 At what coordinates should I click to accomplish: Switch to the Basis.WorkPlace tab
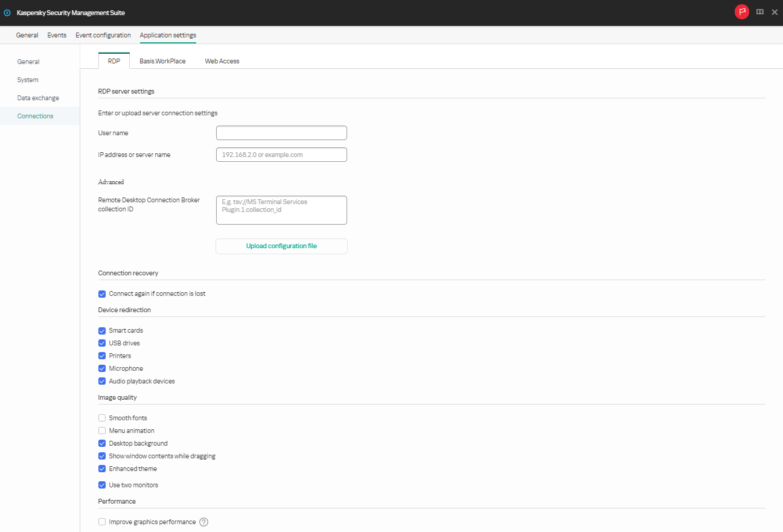click(x=162, y=60)
